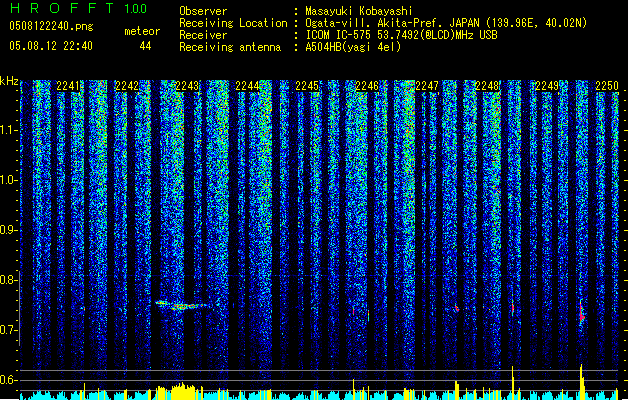The image size is (629, 400).
Task: Click the 2244 time marker
Action: click(x=247, y=86)
